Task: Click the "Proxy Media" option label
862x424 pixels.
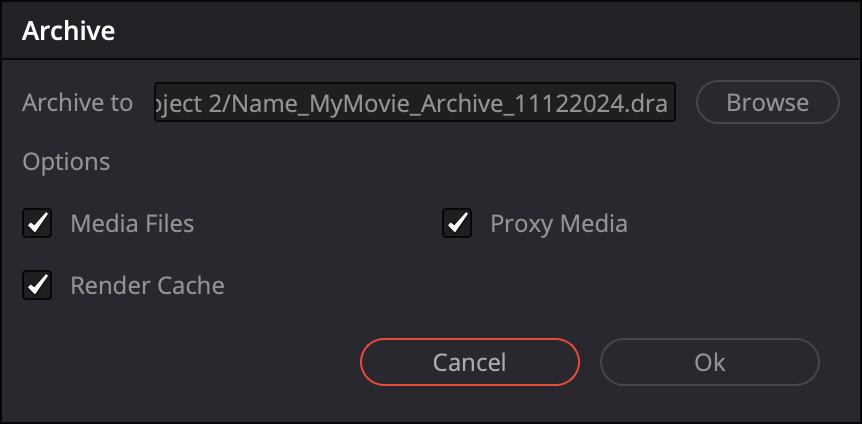Action: pyautogui.click(x=558, y=224)
